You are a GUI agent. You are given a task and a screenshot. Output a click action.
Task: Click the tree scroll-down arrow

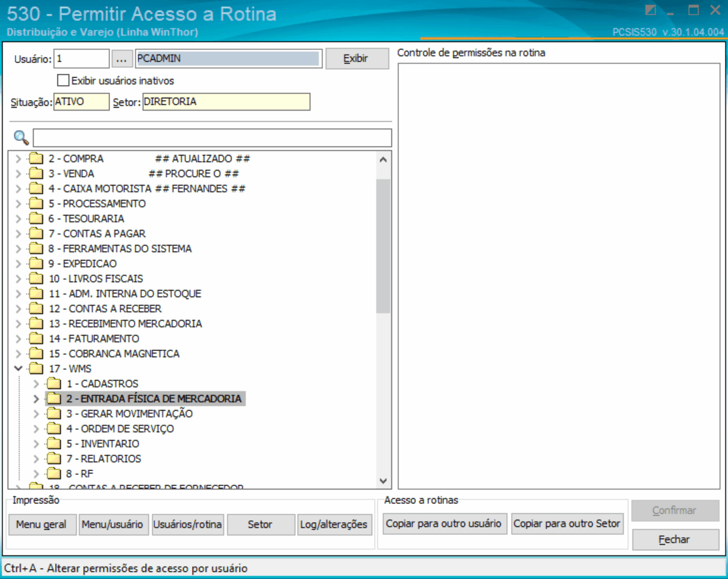(x=383, y=481)
